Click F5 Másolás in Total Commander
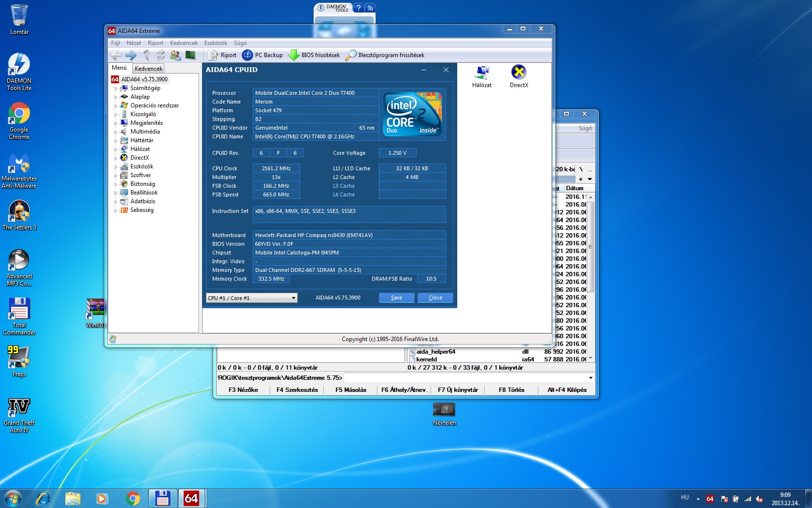The width and height of the screenshot is (812, 508). (351, 390)
